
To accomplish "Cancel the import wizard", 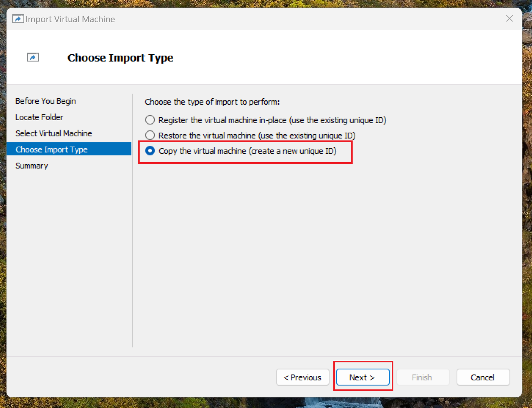I will point(483,377).
